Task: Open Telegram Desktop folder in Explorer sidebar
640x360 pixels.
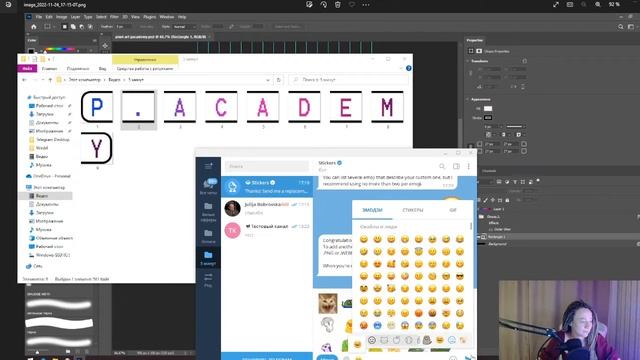Action: 49,140
